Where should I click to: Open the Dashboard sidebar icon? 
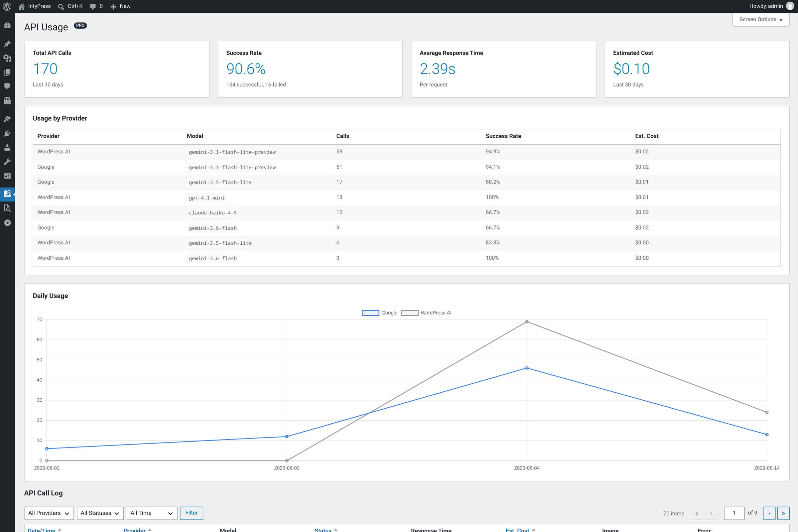point(7,26)
